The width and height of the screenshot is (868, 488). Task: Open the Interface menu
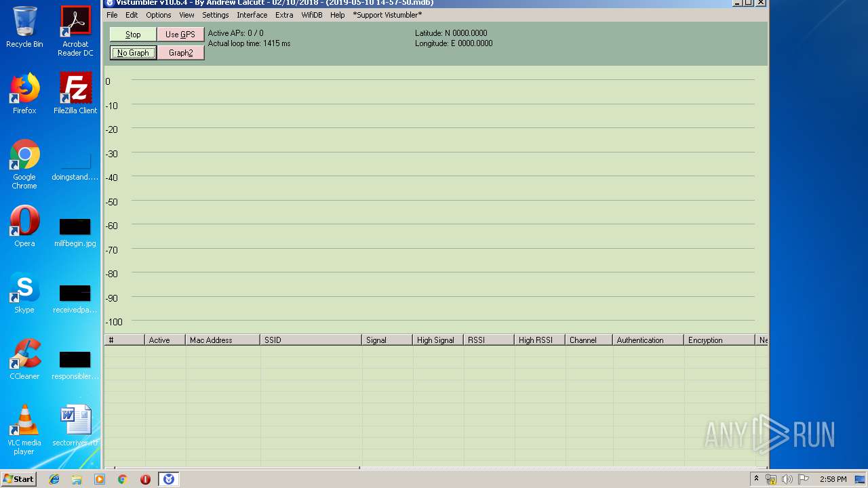coord(252,15)
